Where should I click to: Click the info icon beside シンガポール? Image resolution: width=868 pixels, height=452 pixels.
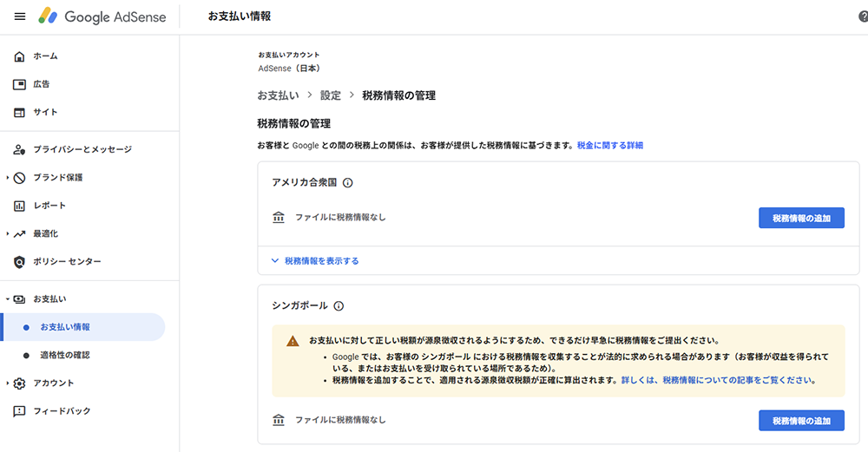pos(339,306)
